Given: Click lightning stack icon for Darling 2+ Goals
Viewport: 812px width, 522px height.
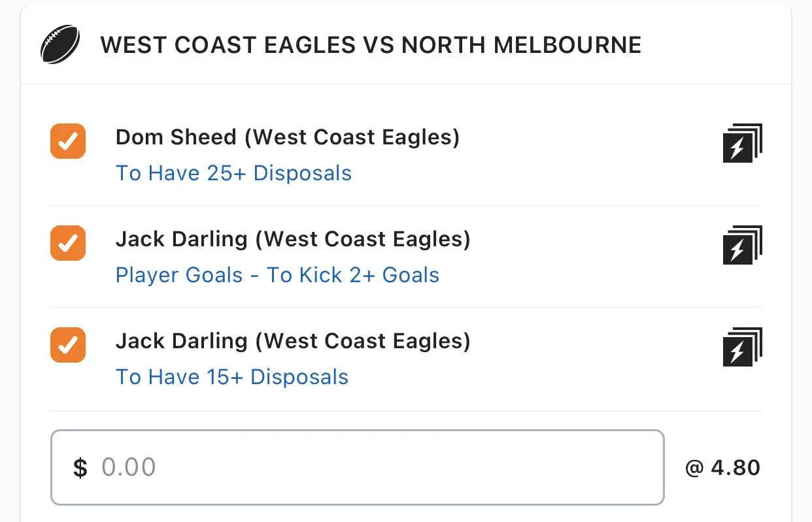Looking at the screenshot, I should [742, 245].
